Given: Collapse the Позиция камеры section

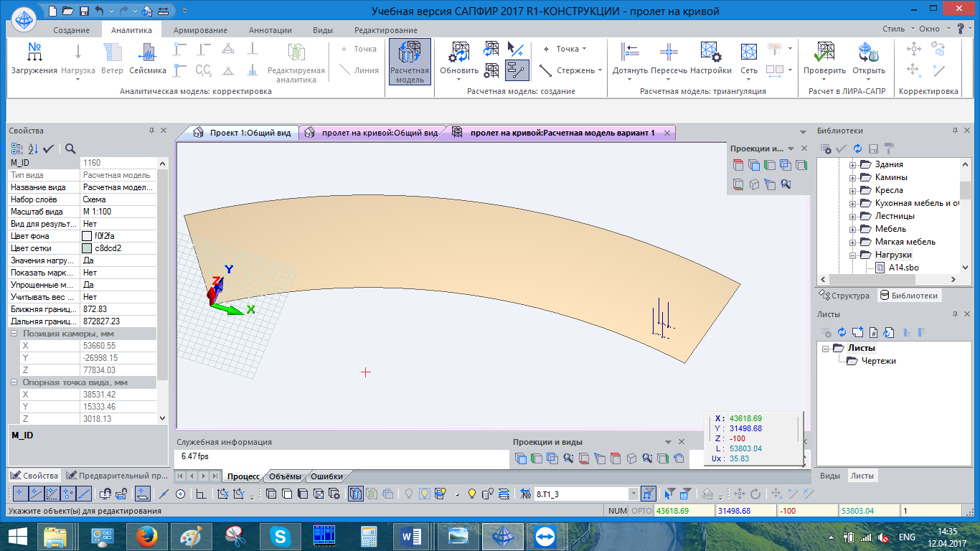Looking at the screenshot, I should tap(15, 334).
